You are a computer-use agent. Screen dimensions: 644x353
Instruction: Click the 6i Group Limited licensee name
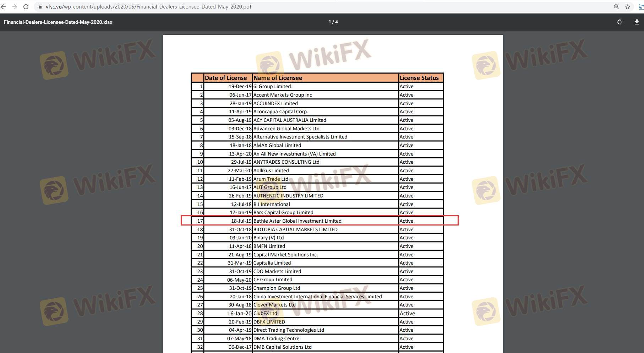coord(272,86)
